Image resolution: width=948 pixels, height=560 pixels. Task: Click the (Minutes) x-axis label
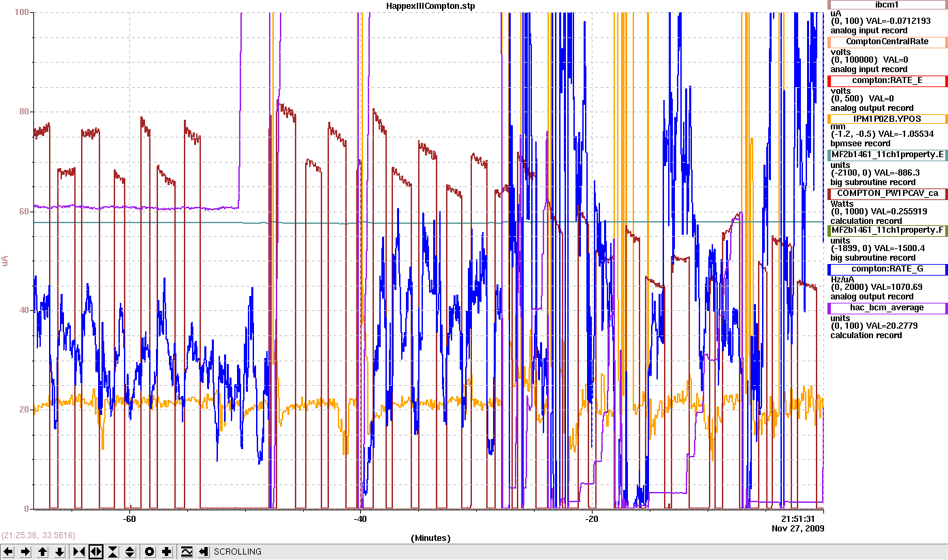(x=430, y=538)
